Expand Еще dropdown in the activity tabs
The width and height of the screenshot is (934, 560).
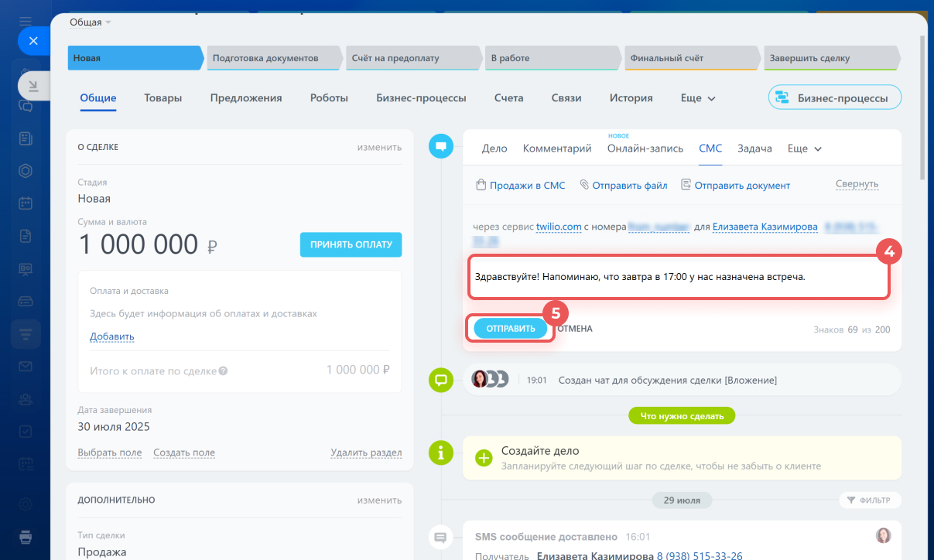[x=804, y=149]
